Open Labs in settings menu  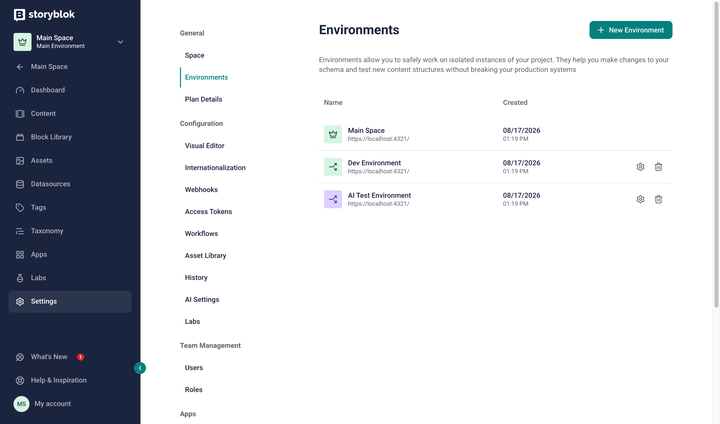point(192,322)
